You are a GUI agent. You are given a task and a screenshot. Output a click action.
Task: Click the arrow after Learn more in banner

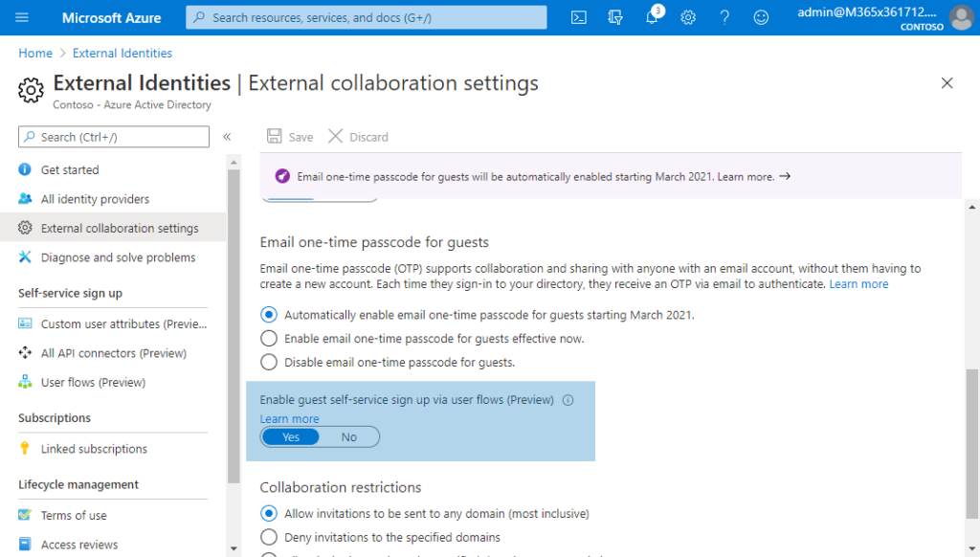pos(785,176)
